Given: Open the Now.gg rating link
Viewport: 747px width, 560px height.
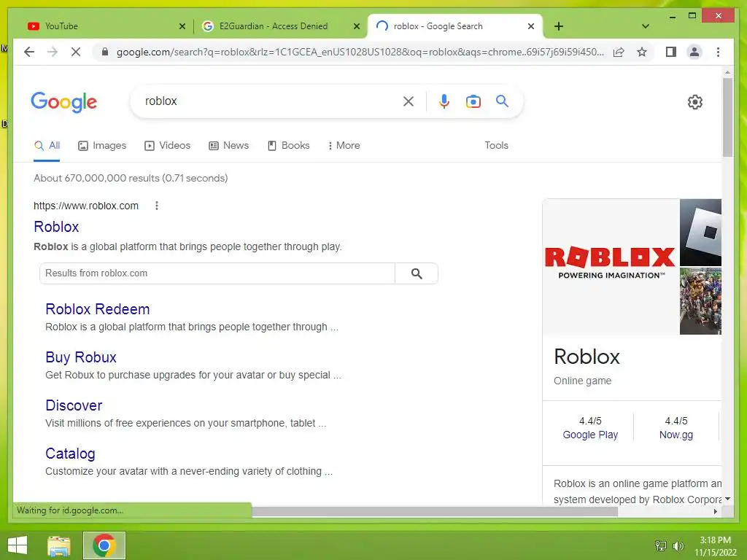Looking at the screenshot, I should [676, 435].
